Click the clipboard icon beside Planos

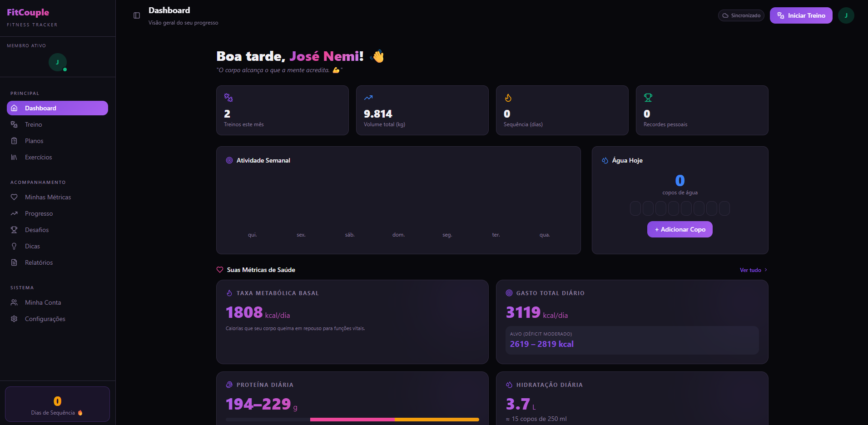pos(14,141)
